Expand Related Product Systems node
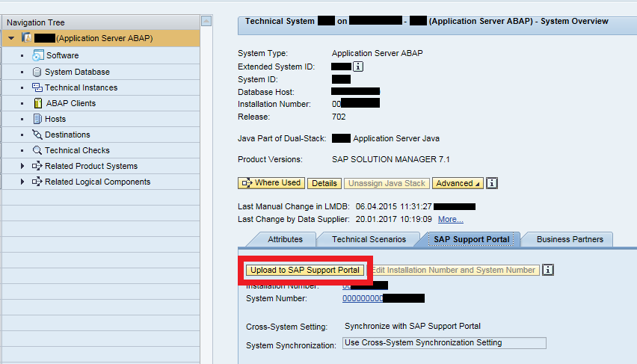 (x=22, y=166)
